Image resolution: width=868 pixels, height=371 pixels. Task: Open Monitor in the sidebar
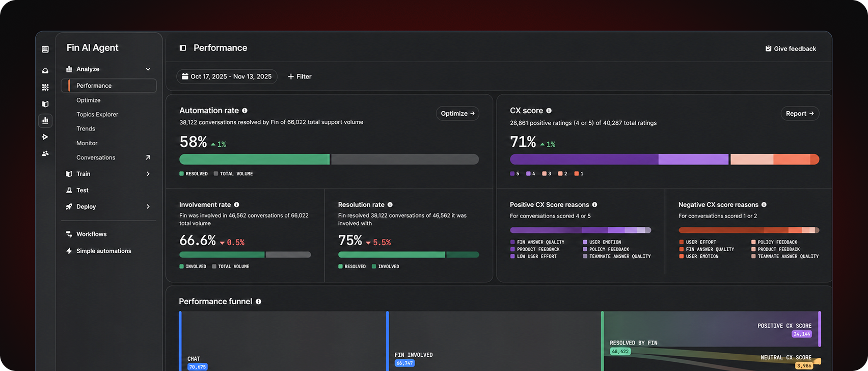(87, 143)
